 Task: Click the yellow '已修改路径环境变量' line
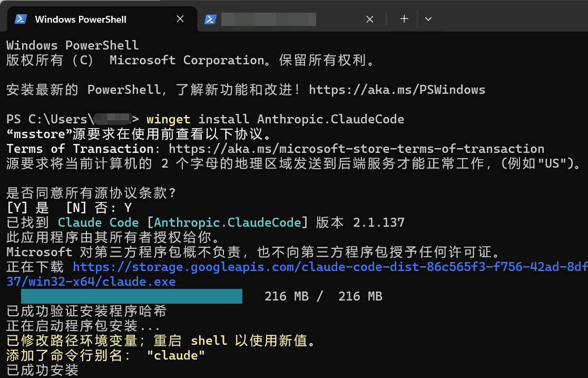click(x=161, y=341)
